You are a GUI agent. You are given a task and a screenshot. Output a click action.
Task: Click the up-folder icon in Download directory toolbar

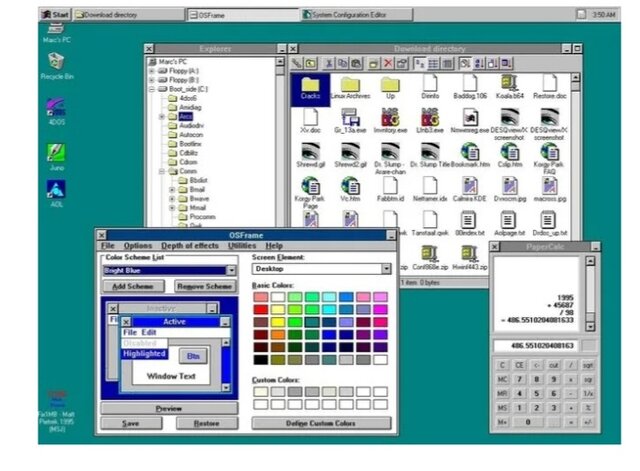pos(311,63)
